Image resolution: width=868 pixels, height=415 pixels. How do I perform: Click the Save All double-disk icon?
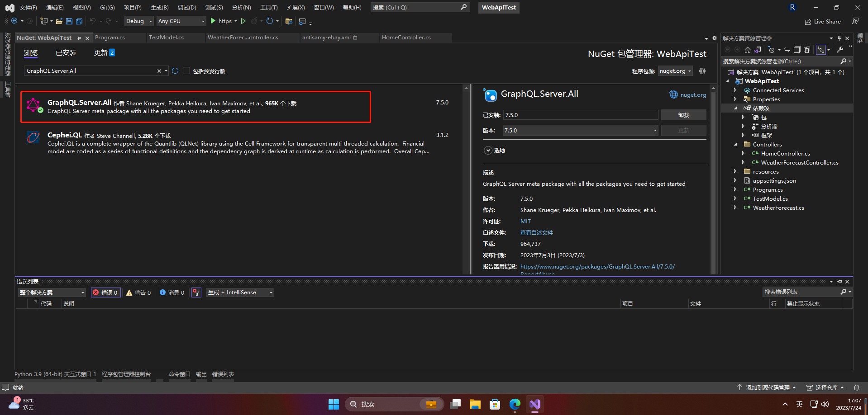pyautogui.click(x=79, y=21)
